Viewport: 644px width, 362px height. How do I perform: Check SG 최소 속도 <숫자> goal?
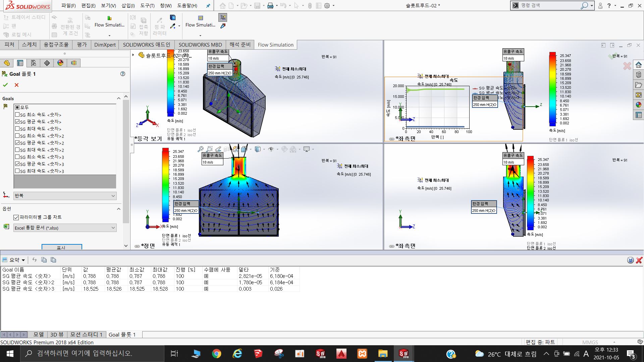[x=17, y=115]
